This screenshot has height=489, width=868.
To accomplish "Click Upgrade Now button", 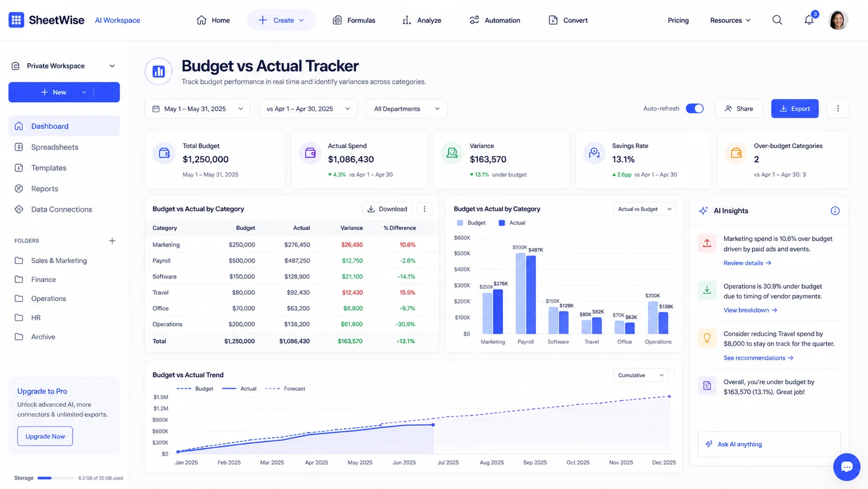I will 45,436.
